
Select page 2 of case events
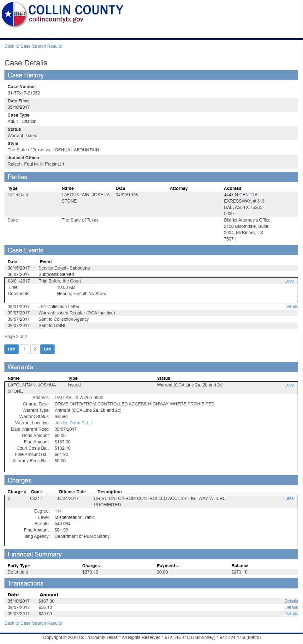35,349
